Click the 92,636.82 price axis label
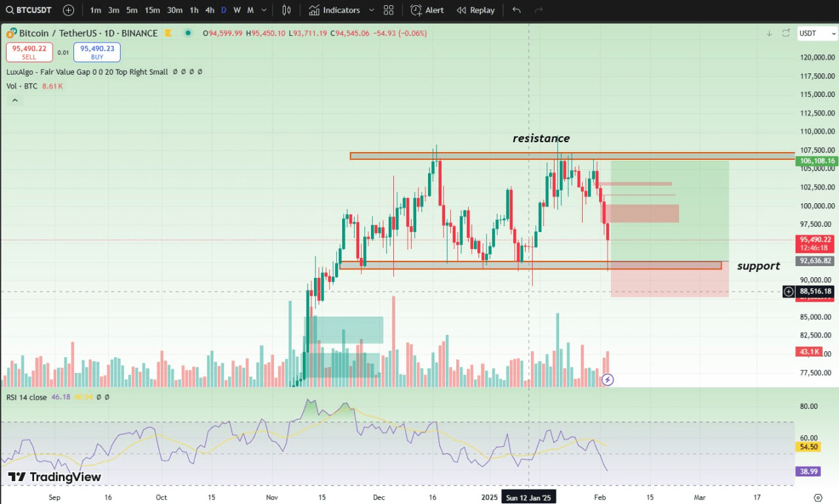Image resolution: width=839 pixels, height=504 pixels. pos(815,260)
